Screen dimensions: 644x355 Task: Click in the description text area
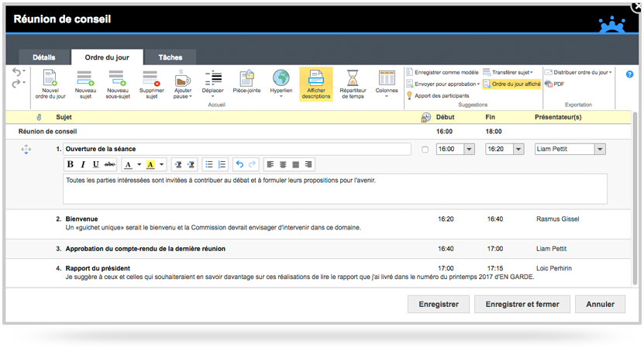click(x=335, y=189)
